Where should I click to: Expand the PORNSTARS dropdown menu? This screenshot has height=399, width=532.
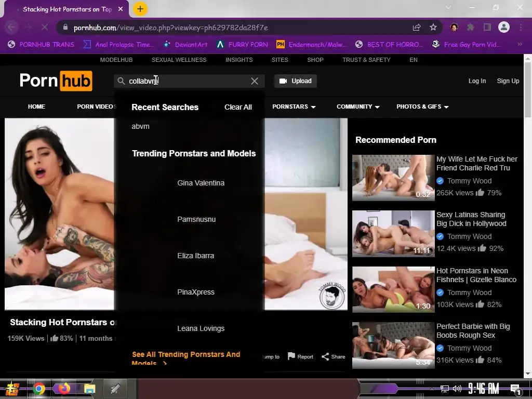click(294, 107)
